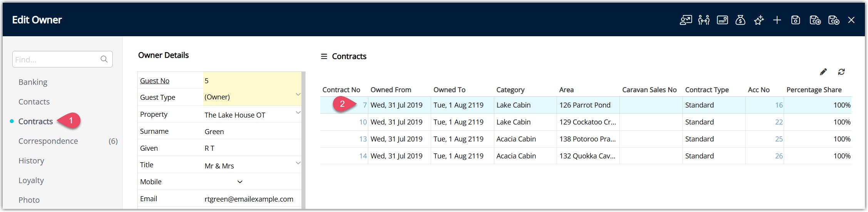This screenshot has width=868, height=212.
Task: Click the Find search field
Action: [62, 59]
